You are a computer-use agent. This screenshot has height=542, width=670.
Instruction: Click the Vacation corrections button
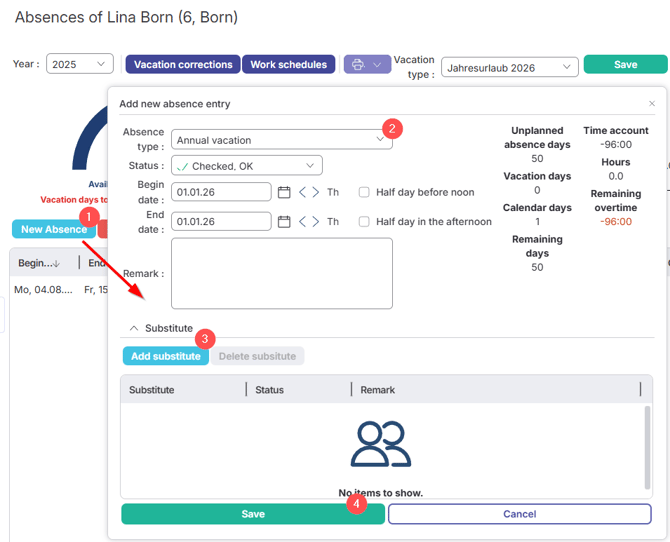pos(182,65)
